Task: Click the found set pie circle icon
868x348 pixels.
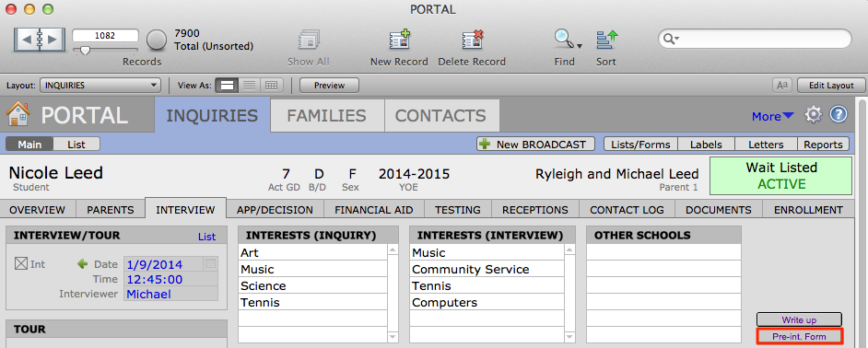Action: 157,40
